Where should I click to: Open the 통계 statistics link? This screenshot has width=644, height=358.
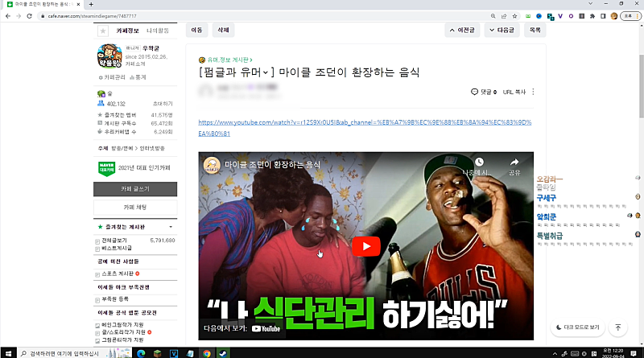pos(138,77)
